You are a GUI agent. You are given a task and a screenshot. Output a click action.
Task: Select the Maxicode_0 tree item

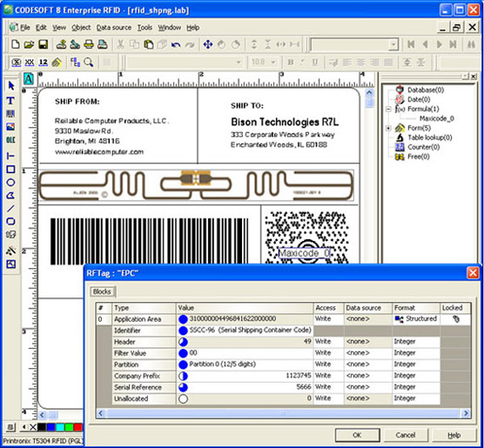pyautogui.click(x=436, y=118)
